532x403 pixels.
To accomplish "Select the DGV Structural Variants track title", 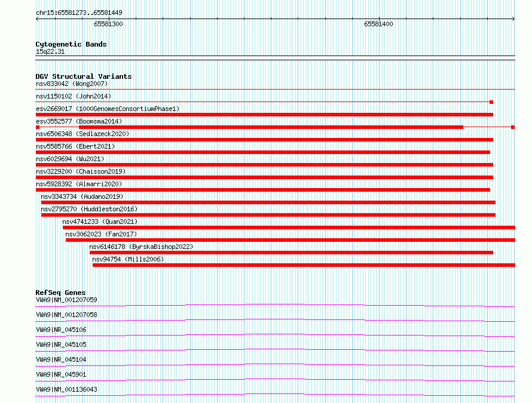I will (x=84, y=76).
